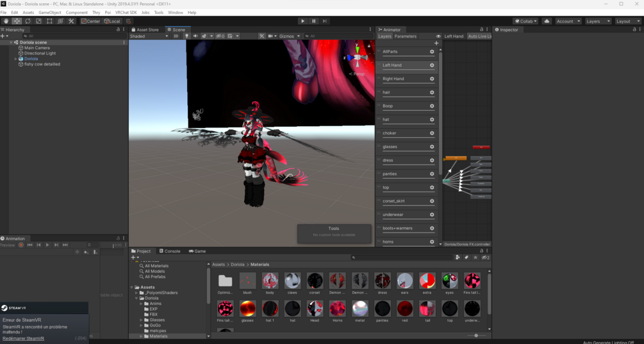Click the Step frame button in top toolbar
Viewport: 644px width, 344px height.
pyautogui.click(x=324, y=21)
